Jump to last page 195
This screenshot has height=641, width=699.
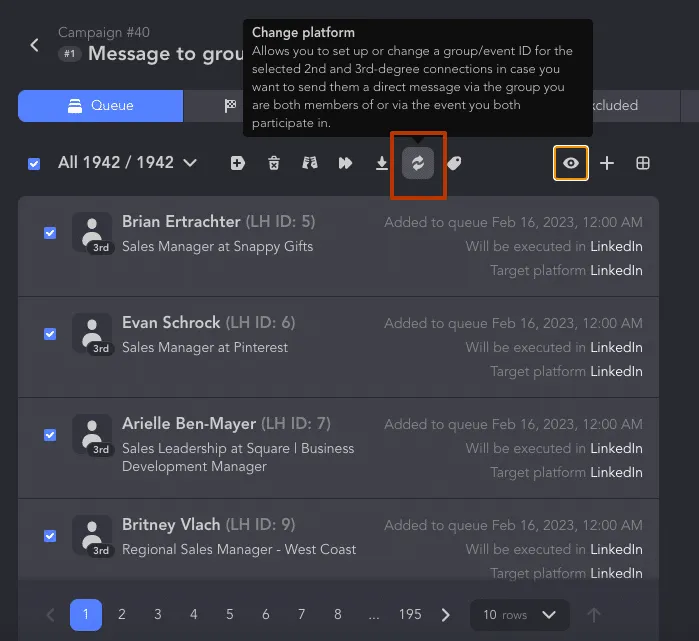[x=410, y=615]
